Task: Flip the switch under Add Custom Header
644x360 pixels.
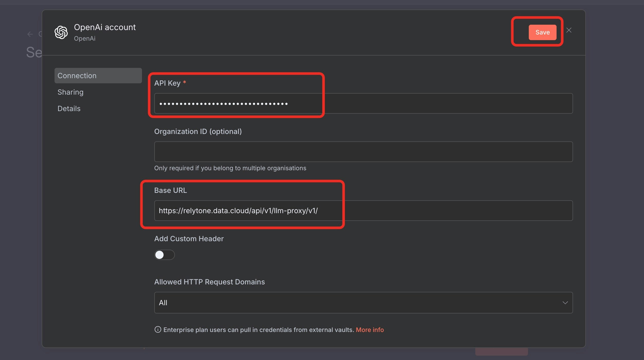Action: [164, 255]
